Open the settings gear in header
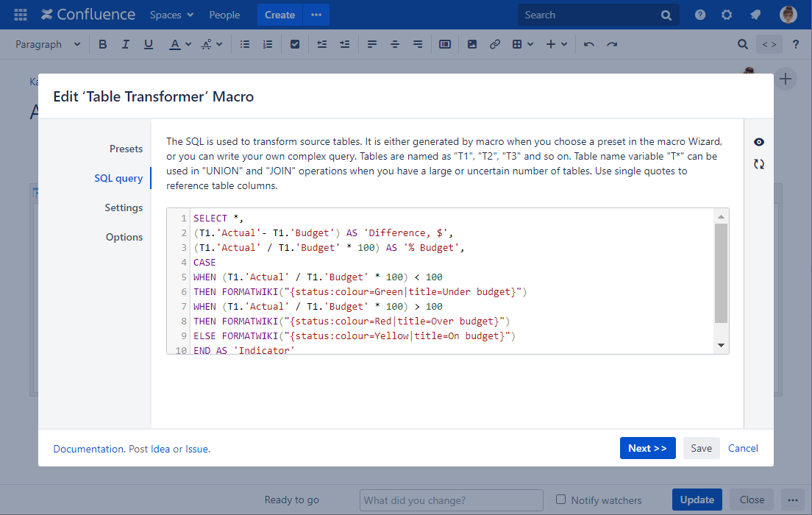The height and width of the screenshot is (515, 812). (727, 15)
